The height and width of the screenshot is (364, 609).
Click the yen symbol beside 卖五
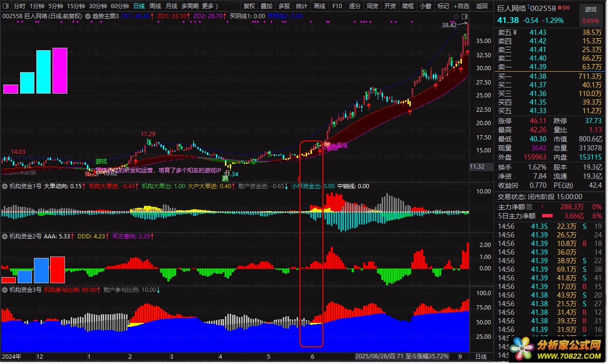point(516,32)
